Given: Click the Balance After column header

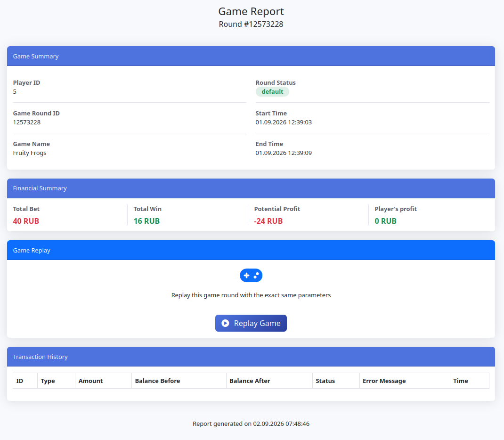Looking at the screenshot, I should pos(269,381).
